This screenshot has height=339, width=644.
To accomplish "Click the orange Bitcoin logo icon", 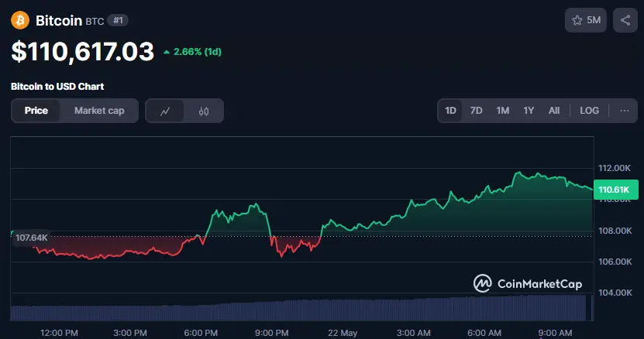I will [x=20, y=20].
